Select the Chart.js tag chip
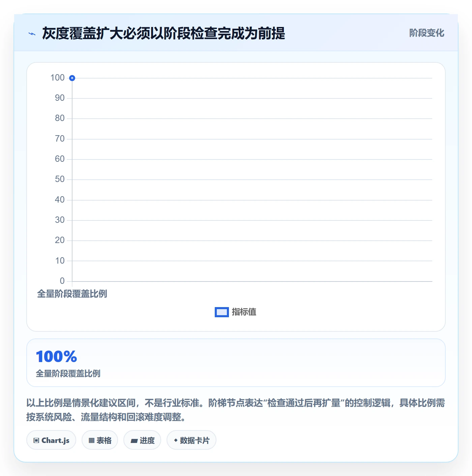 pos(51,440)
